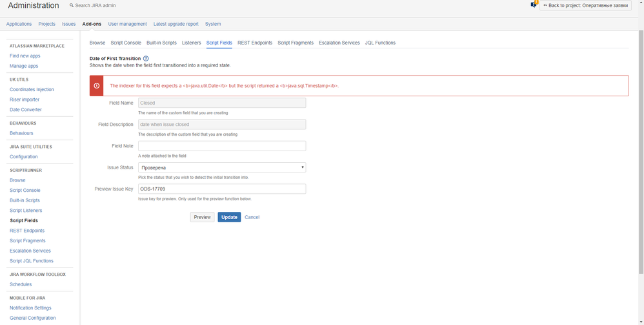Switch to the Script Console tab
Image resolution: width=644 pixels, height=325 pixels.
coord(126,43)
